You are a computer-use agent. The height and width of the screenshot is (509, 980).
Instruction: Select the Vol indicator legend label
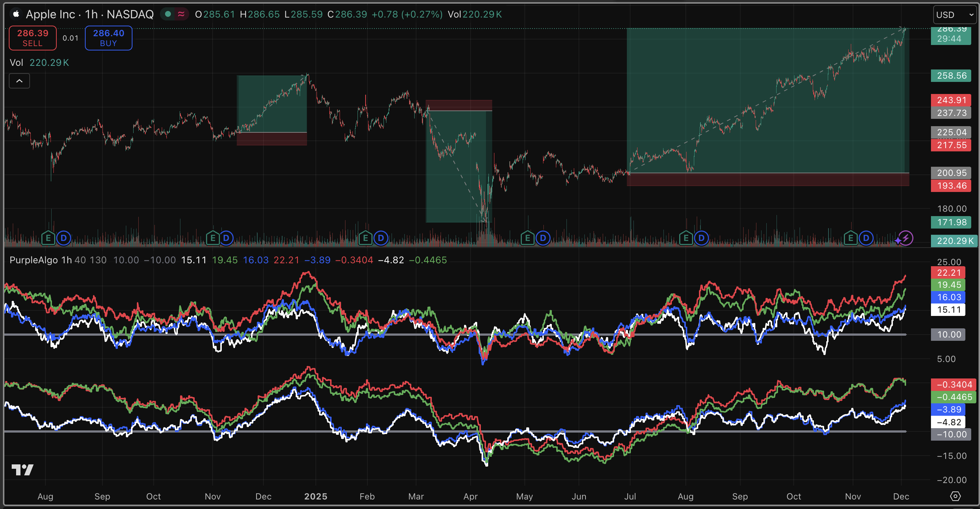(16, 63)
